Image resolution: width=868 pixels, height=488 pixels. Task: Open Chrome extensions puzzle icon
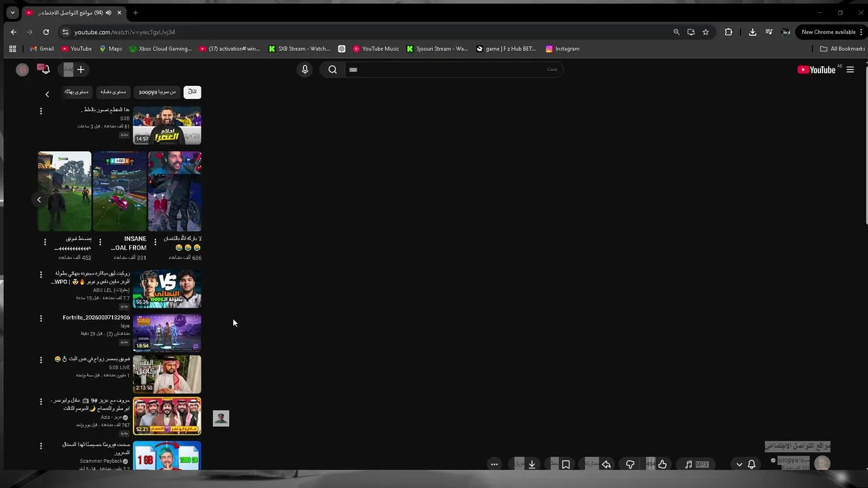tap(728, 32)
